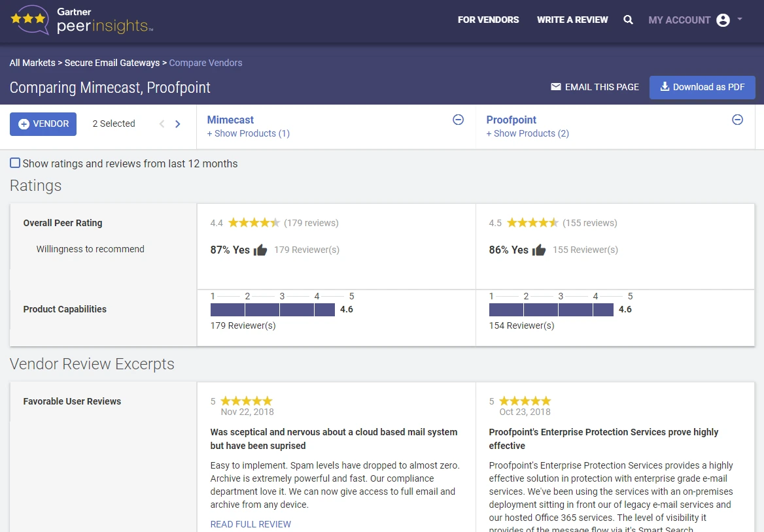Click the five stars on Nov 22, 2018 review
Image resolution: width=764 pixels, height=532 pixels.
click(247, 401)
